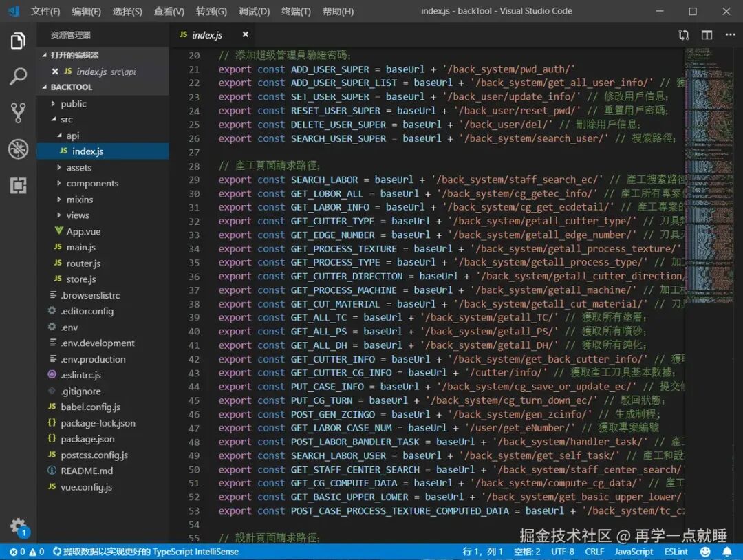Open the Explorer view in activity bar
The height and width of the screenshot is (560, 743).
click(18, 41)
